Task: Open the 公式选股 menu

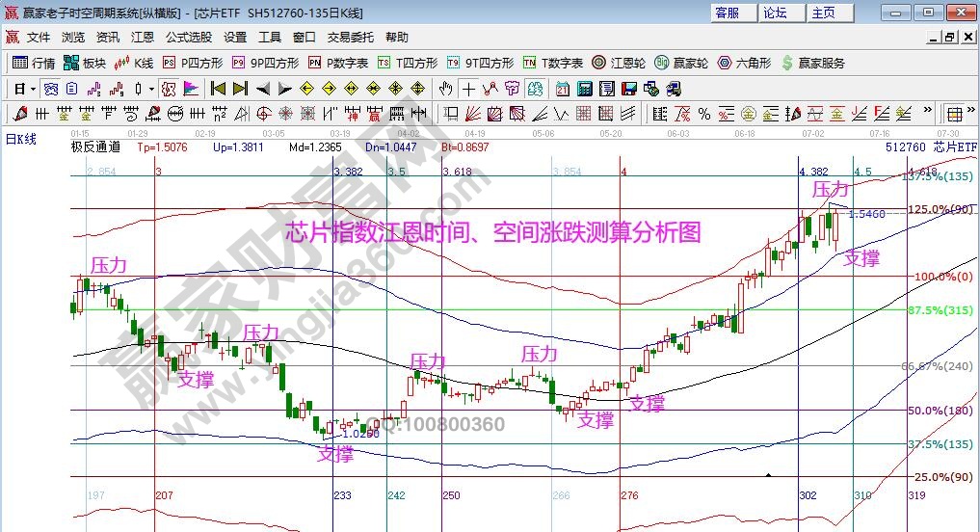Action: click(189, 38)
